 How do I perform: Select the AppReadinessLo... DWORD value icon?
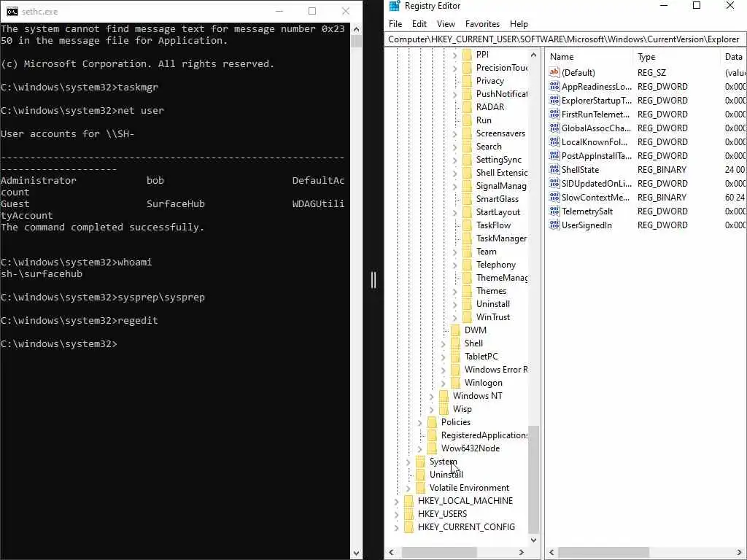coord(554,86)
